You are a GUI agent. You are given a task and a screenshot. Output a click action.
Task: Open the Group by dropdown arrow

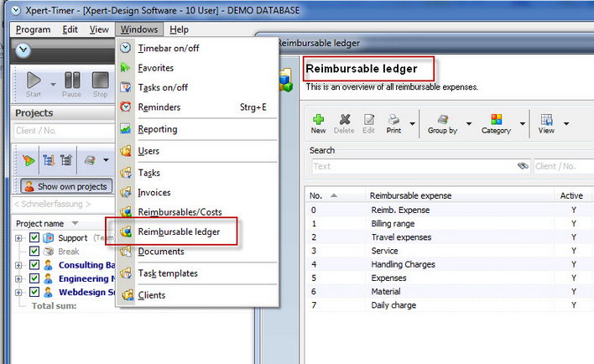[469, 124]
